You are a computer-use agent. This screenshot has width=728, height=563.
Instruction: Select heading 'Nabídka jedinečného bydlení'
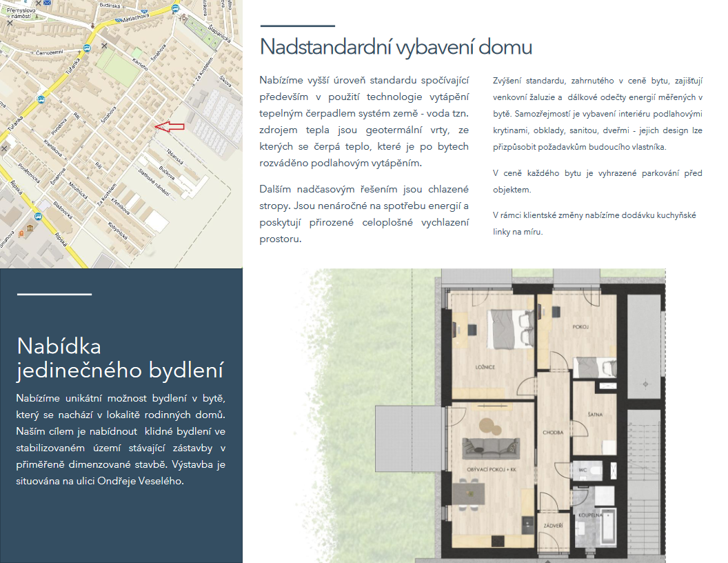coord(120,358)
